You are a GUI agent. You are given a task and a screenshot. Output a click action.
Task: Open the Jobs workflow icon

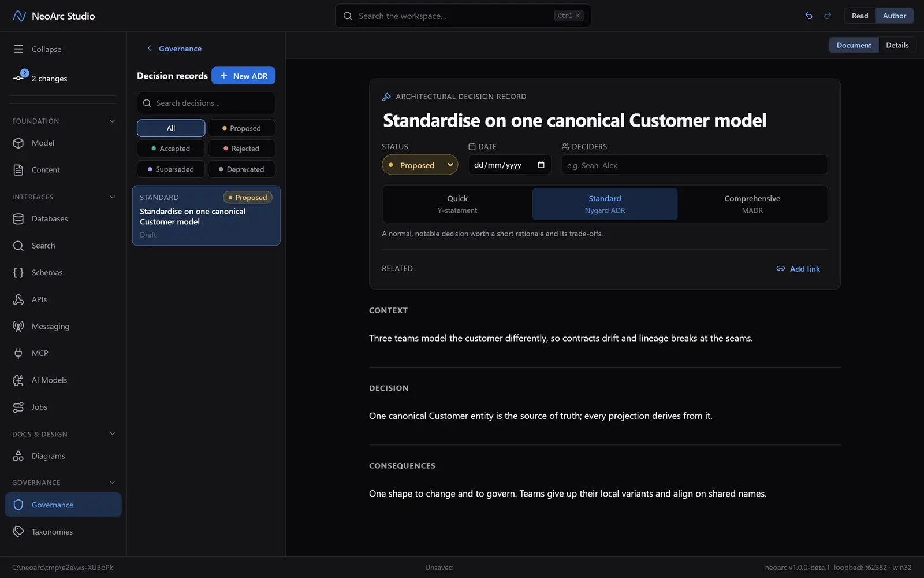(18, 407)
